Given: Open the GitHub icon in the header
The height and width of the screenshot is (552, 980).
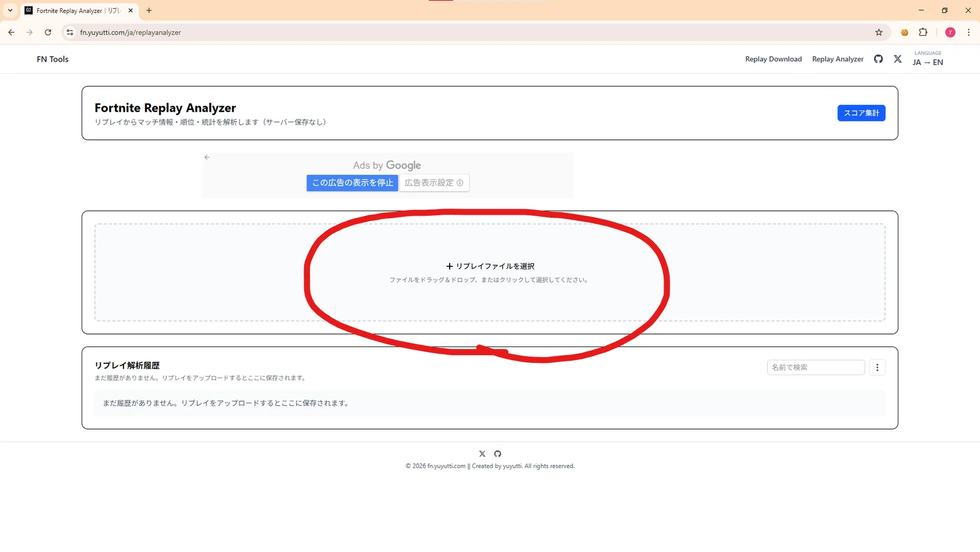Looking at the screenshot, I should pyautogui.click(x=878, y=59).
